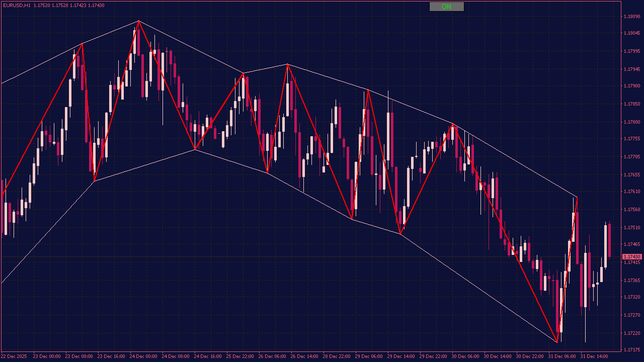Click the 24 Dec 16:00 time label
Screen dimensions: 644x362
click(x=208, y=356)
